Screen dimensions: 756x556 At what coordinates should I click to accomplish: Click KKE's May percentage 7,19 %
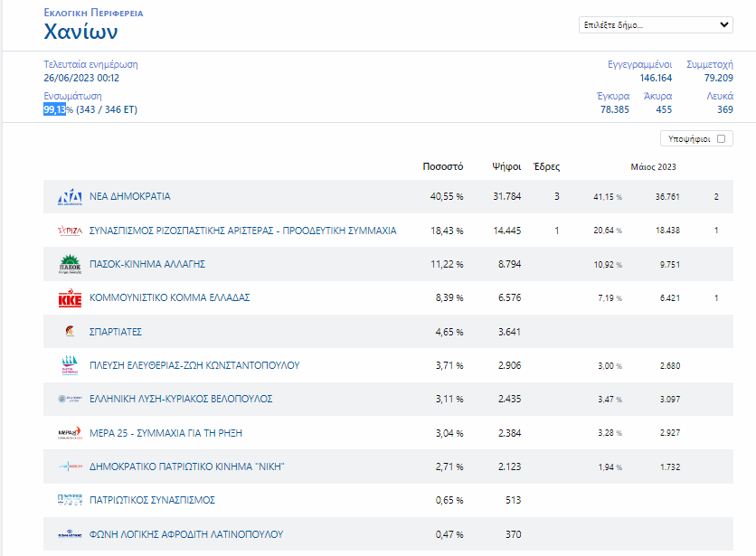point(610,298)
